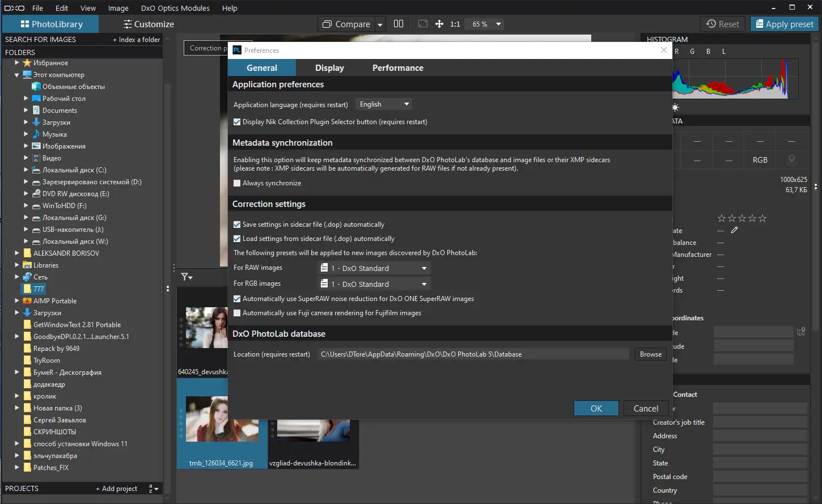Click the image filter funnel icon
Screen dimensions: 822x504
point(185,277)
